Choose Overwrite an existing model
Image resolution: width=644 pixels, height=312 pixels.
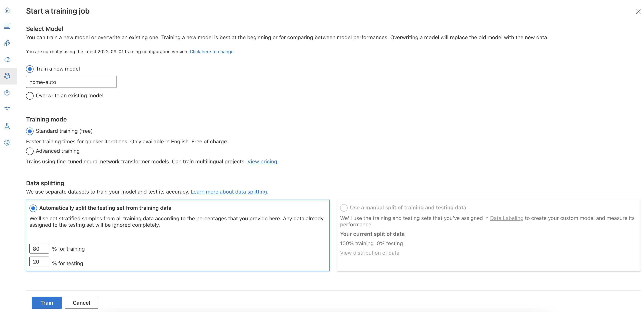30,96
